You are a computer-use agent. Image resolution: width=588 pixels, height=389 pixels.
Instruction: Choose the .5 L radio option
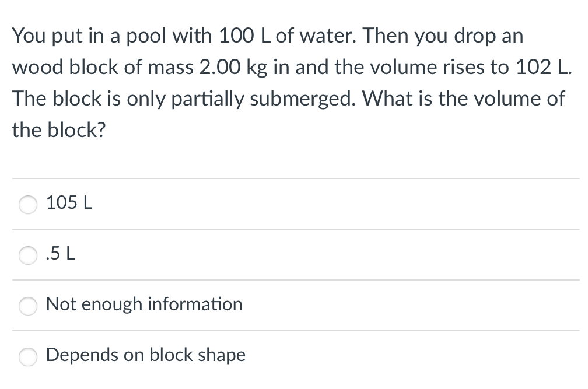coord(28,255)
